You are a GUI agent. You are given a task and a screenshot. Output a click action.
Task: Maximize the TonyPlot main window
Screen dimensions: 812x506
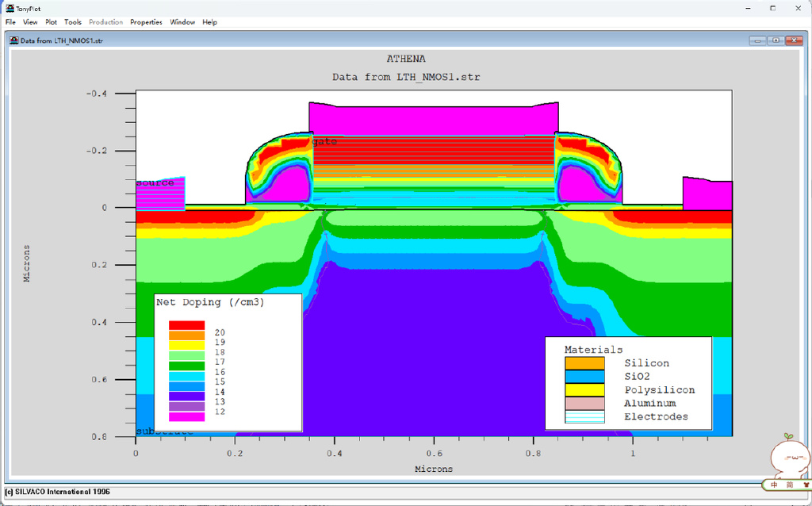(x=772, y=8)
